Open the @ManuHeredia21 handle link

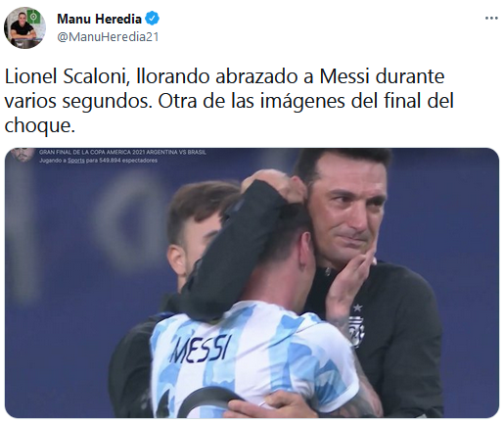pos(108,37)
